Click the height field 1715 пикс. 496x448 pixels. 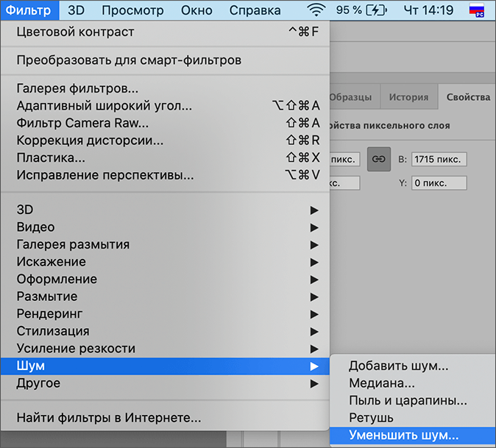[439, 160]
